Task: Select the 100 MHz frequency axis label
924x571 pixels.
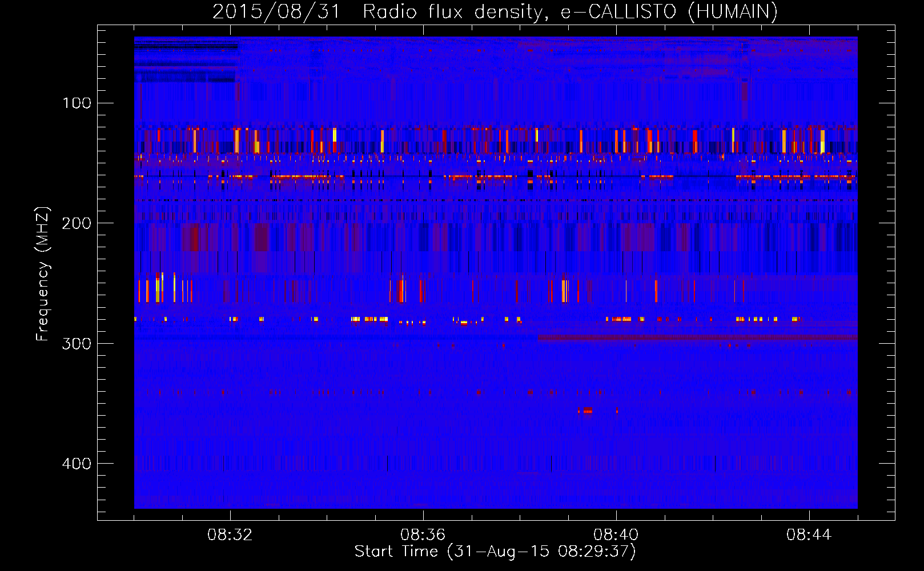Action: click(x=77, y=103)
